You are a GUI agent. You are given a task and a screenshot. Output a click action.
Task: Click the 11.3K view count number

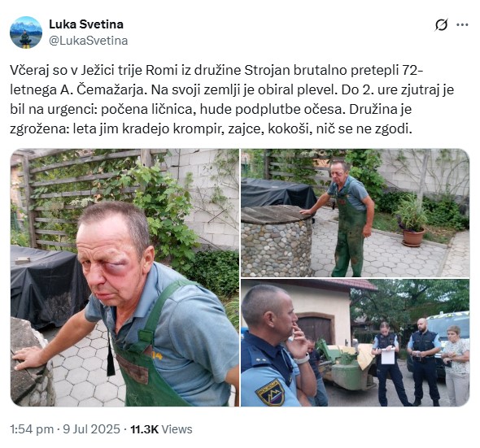pos(145,429)
